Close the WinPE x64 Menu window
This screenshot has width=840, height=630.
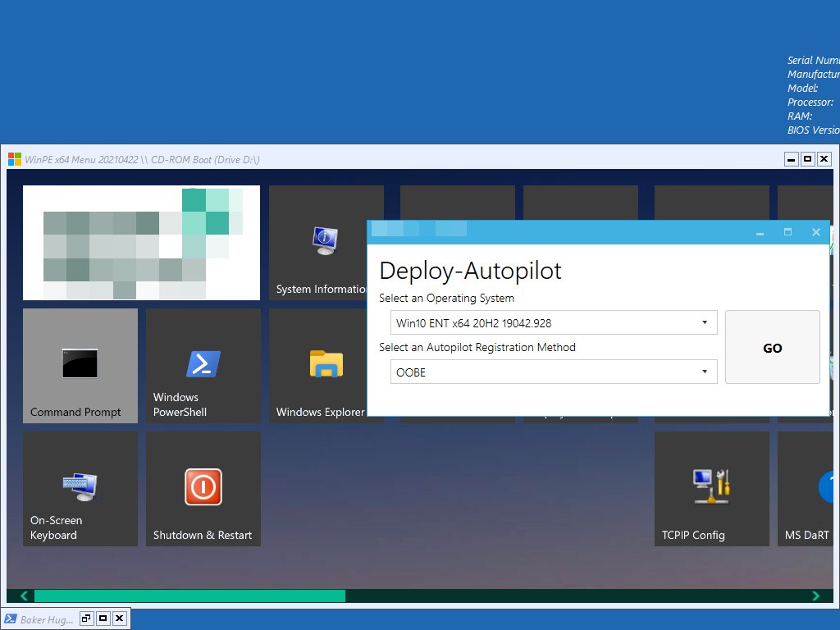tap(824, 159)
